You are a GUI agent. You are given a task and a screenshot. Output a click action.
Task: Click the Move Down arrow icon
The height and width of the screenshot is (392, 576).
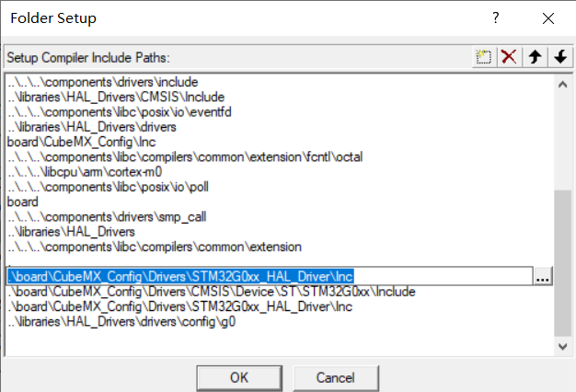[559, 56]
